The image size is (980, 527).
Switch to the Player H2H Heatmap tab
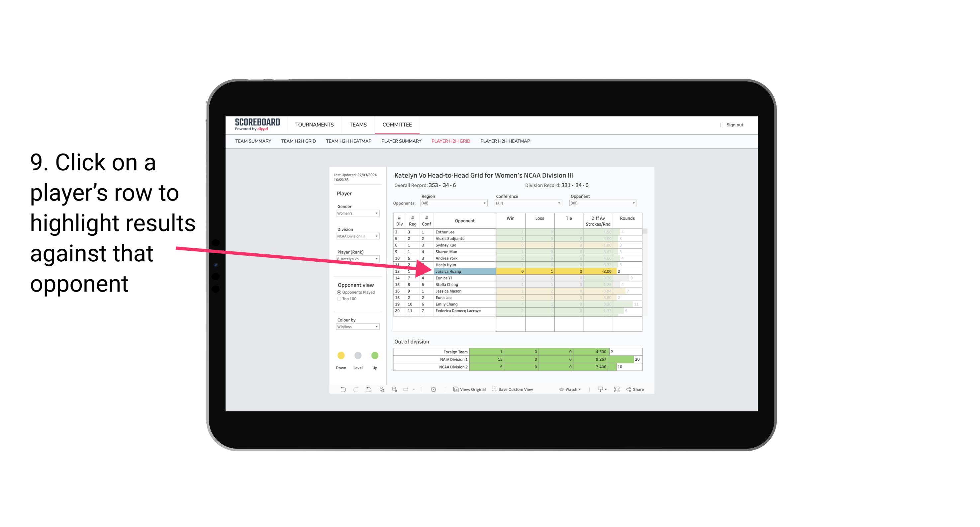(x=506, y=141)
